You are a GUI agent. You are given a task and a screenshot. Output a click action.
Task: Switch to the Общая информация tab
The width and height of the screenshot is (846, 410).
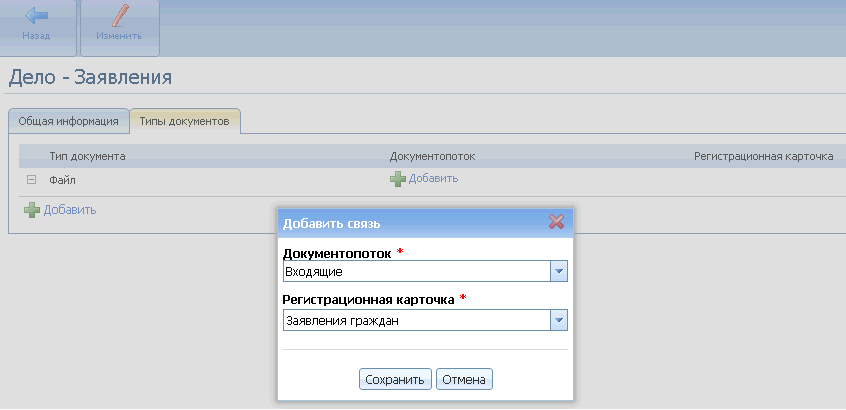(x=68, y=121)
